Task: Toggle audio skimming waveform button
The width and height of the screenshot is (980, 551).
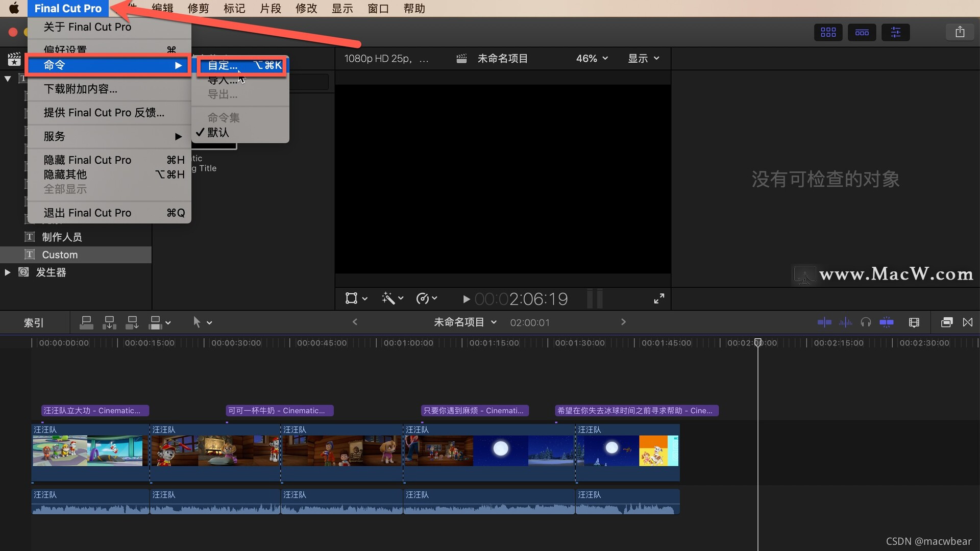Action: [845, 322]
